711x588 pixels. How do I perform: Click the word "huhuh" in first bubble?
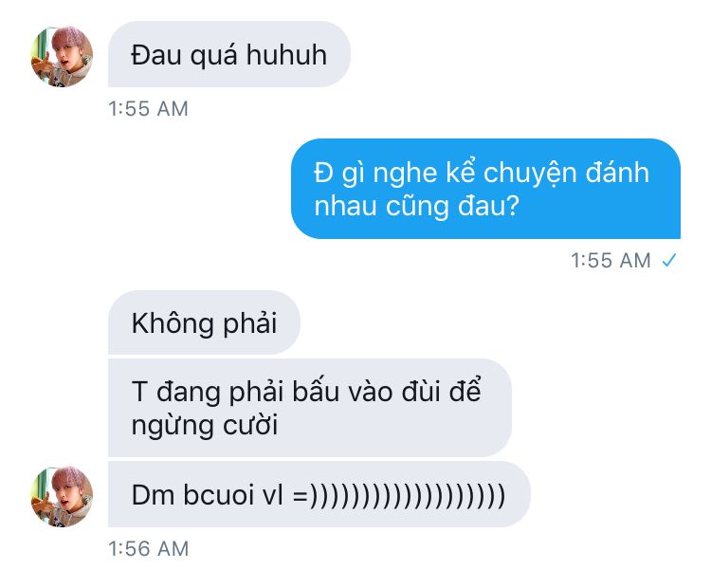(x=286, y=55)
